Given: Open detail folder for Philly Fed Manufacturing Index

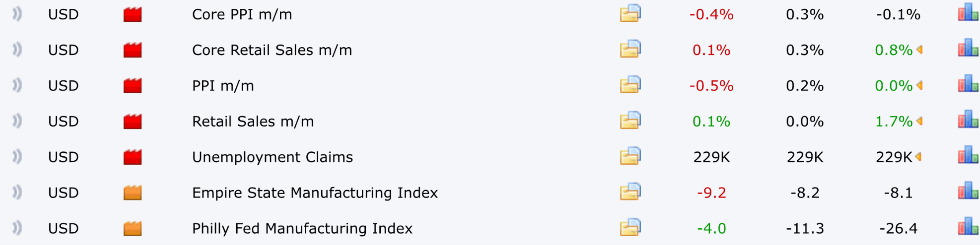Looking at the screenshot, I should pyautogui.click(x=630, y=227).
